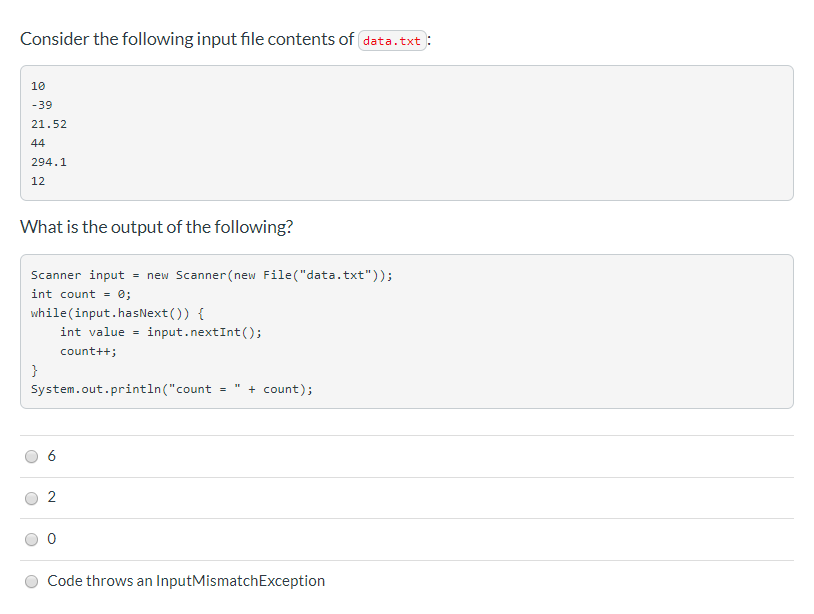Screen dimensions: 814x614
Task: Click the 'Consider the following input file' heading
Action: coord(187,40)
